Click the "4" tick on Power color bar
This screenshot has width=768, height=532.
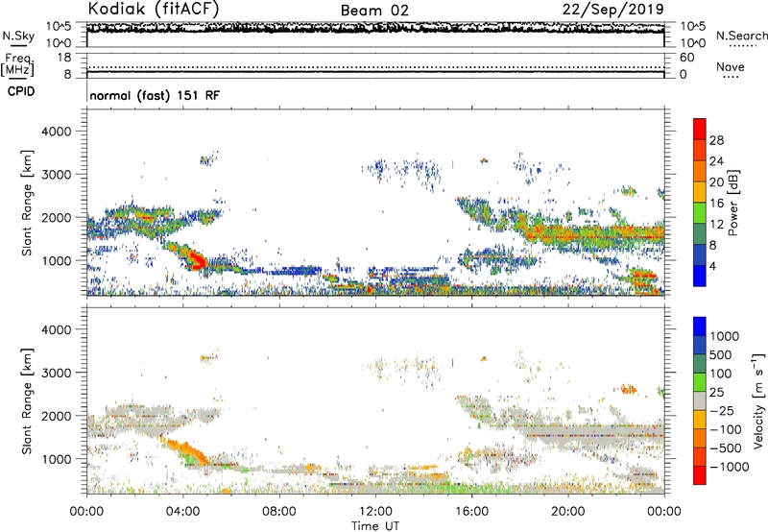point(713,267)
